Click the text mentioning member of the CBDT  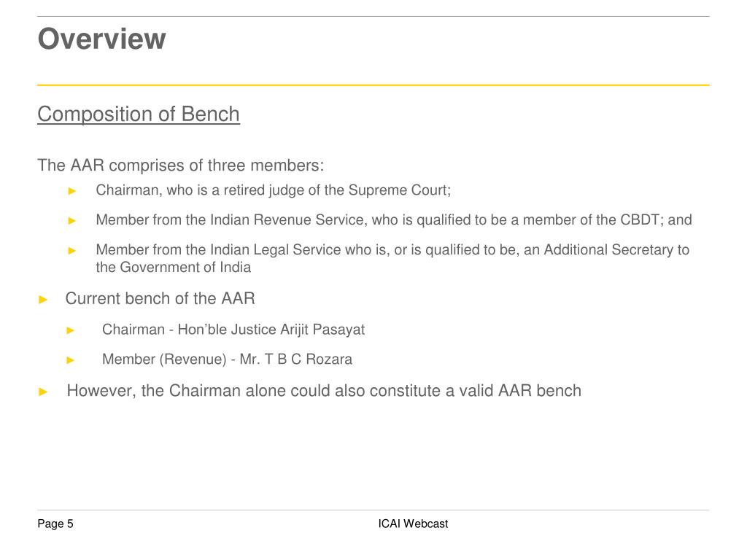coord(393,219)
